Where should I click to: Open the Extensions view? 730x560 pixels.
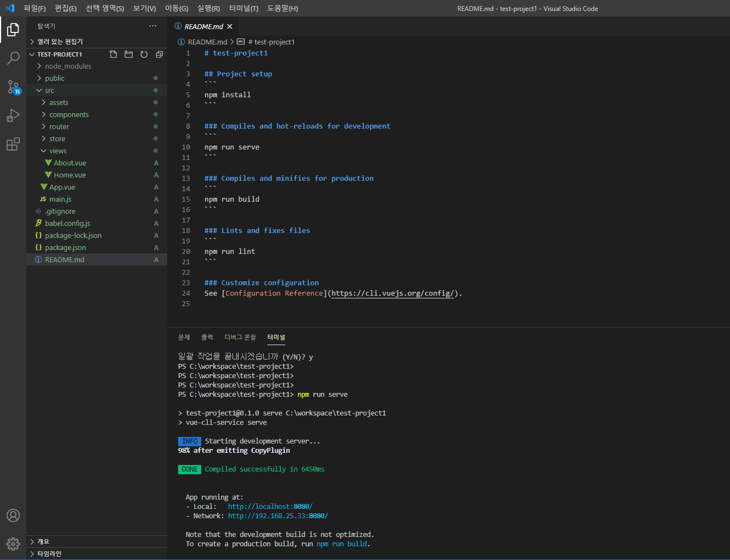pos(13,144)
